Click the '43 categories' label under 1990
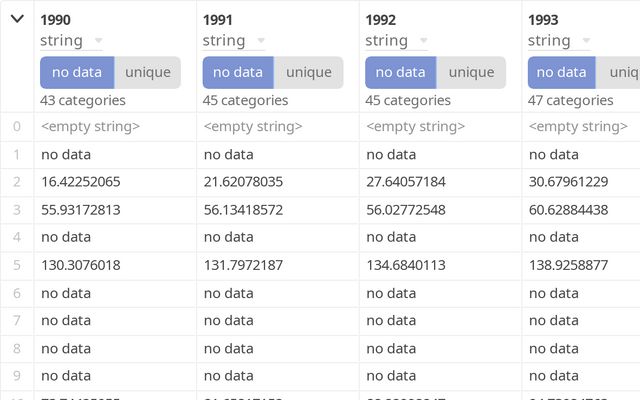This screenshot has height=400, width=640. coord(83,100)
